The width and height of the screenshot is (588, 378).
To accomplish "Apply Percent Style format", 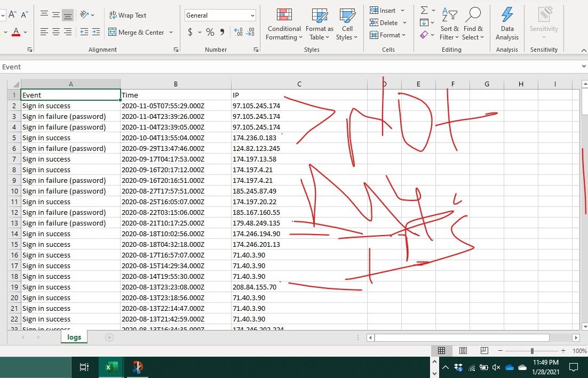I will 210,33.
